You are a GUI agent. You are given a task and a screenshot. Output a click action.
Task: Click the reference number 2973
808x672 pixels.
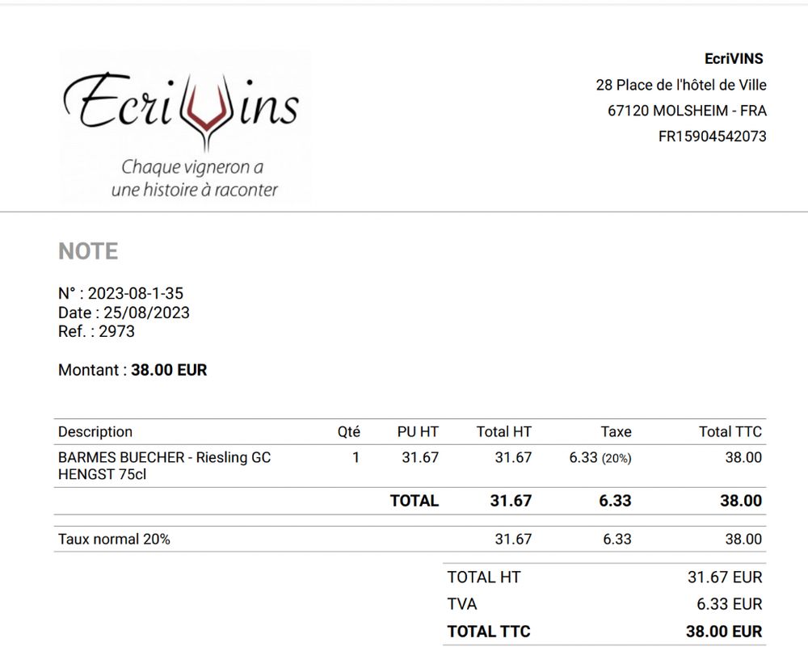[116, 331]
